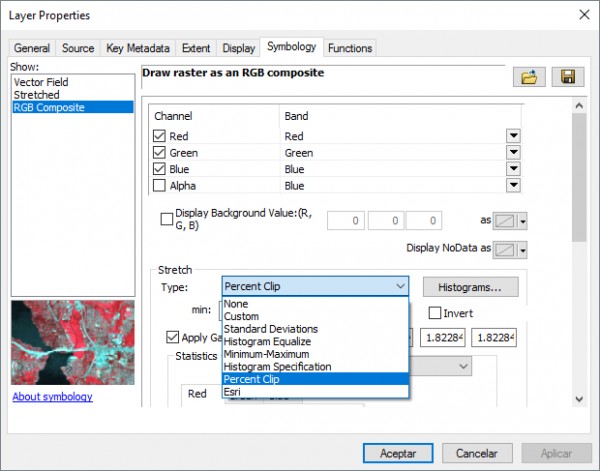This screenshot has width=600, height=471.
Task: Click the Histograms button
Action: coord(471,287)
